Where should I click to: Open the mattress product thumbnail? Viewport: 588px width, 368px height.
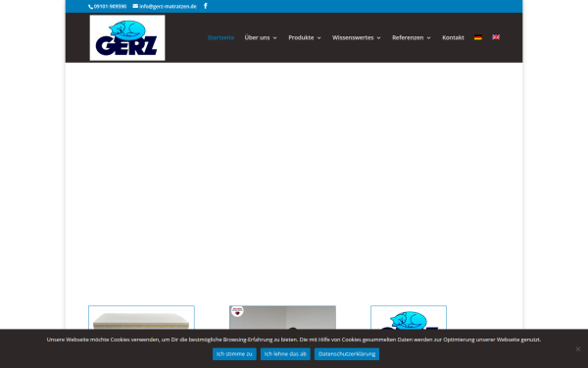141,318
